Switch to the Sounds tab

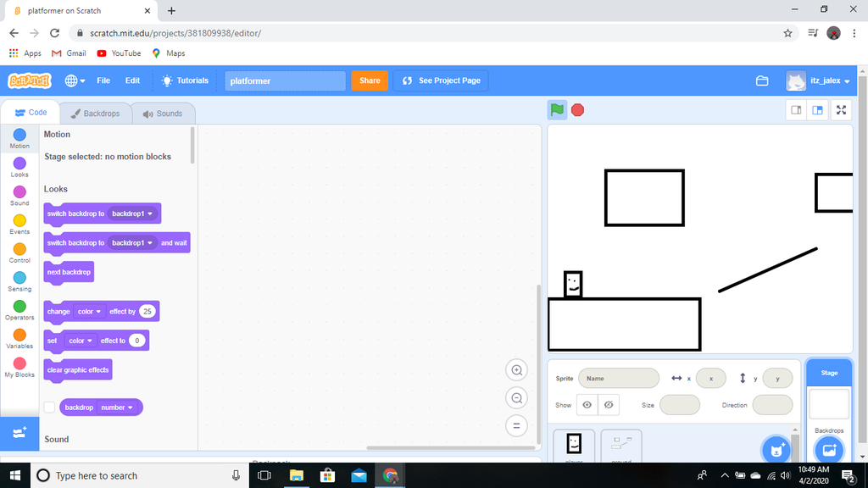(163, 113)
